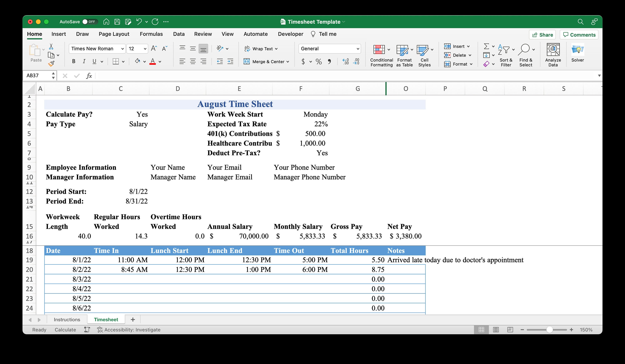Screen dimensions: 625x364
Task: Adjust the zoom slider
Action: point(550,330)
